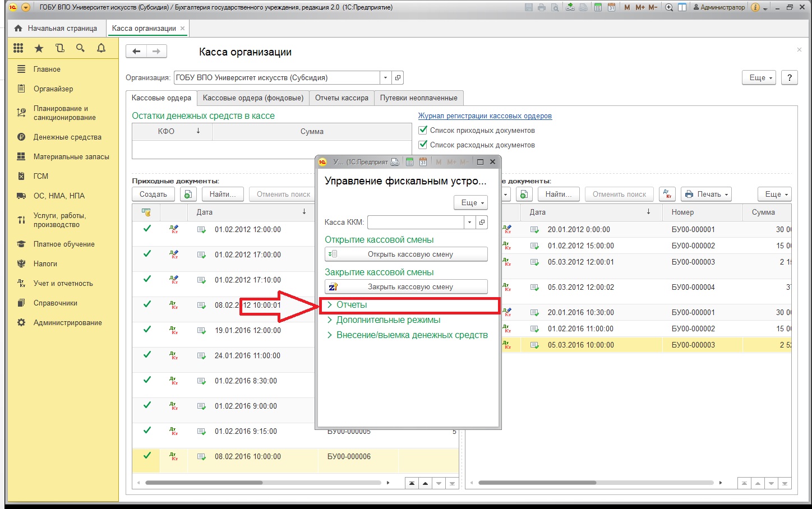The image size is (812, 509).
Task: Open search magnifier in sidebar toolbar
Action: click(x=80, y=48)
